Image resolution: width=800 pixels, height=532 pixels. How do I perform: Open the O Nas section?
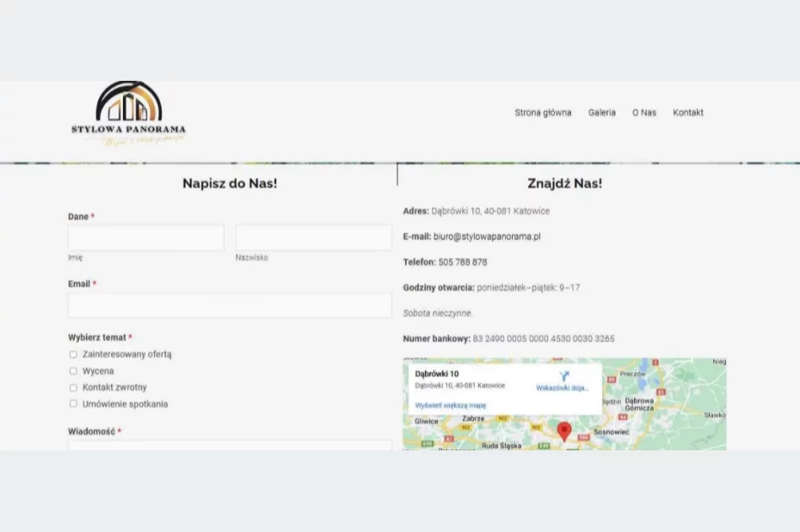(x=644, y=112)
